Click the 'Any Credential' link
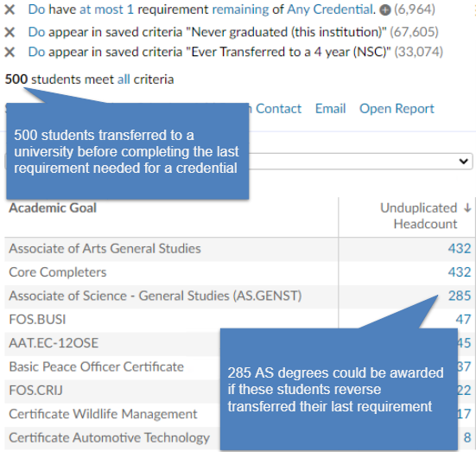The height and width of the screenshot is (452, 476). (x=331, y=10)
